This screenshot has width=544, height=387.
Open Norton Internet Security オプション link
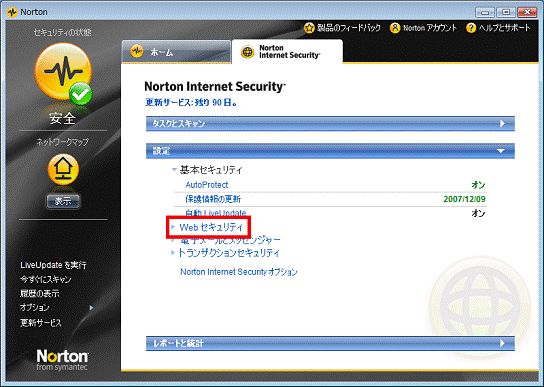tap(239, 272)
